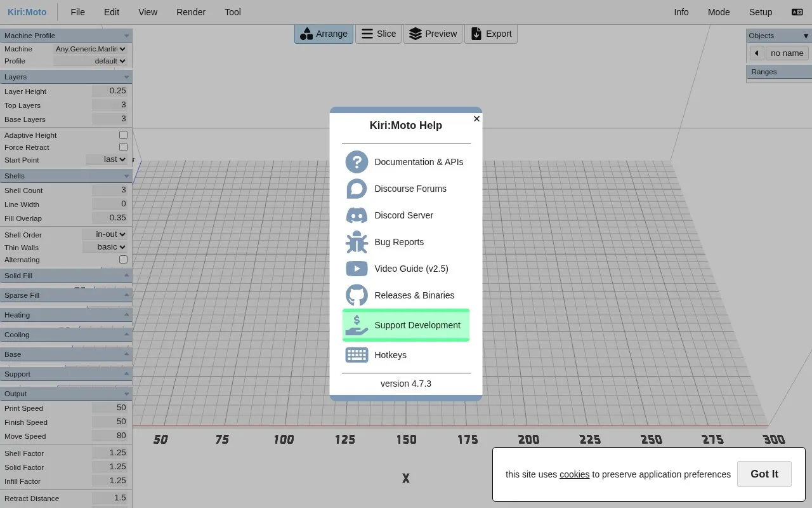Click the Hotkeys keyboard icon

click(357, 355)
